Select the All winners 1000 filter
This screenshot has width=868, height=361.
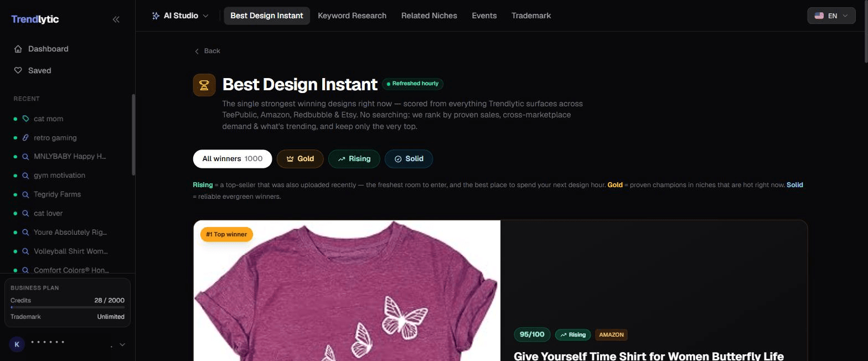(x=232, y=159)
